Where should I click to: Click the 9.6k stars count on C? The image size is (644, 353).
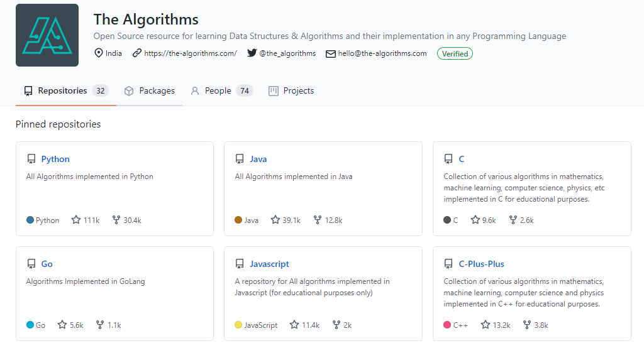[x=489, y=220]
